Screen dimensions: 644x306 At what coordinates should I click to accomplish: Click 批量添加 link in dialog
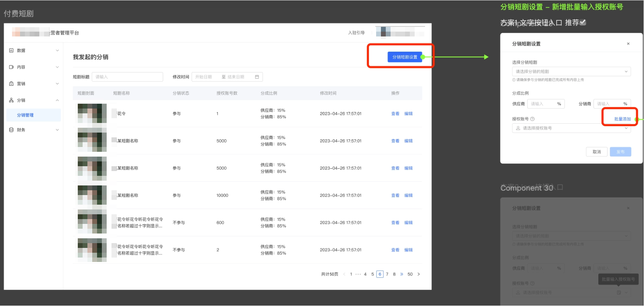622,119
